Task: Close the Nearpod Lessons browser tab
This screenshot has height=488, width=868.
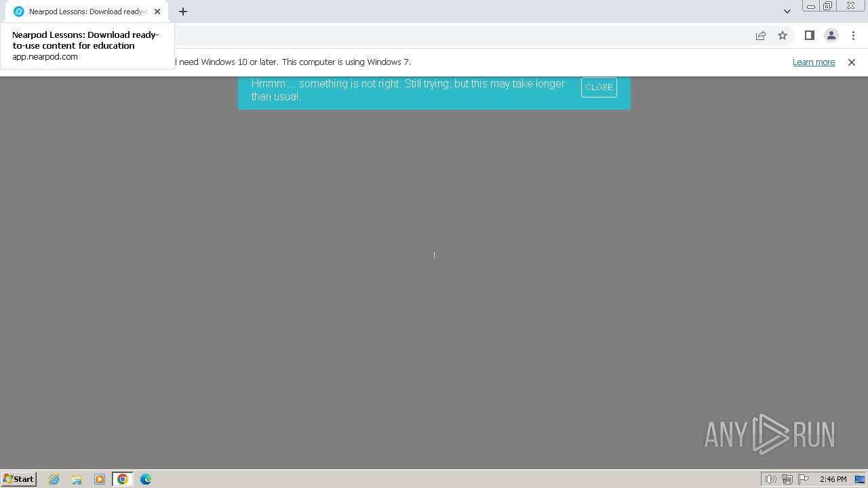Action: (x=157, y=12)
